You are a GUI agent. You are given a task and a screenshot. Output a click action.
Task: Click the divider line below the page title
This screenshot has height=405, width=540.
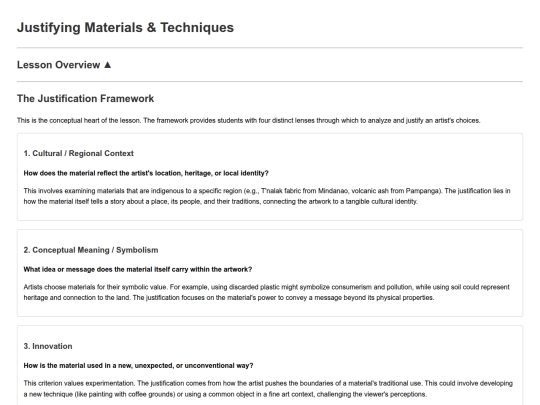[270, 48]
